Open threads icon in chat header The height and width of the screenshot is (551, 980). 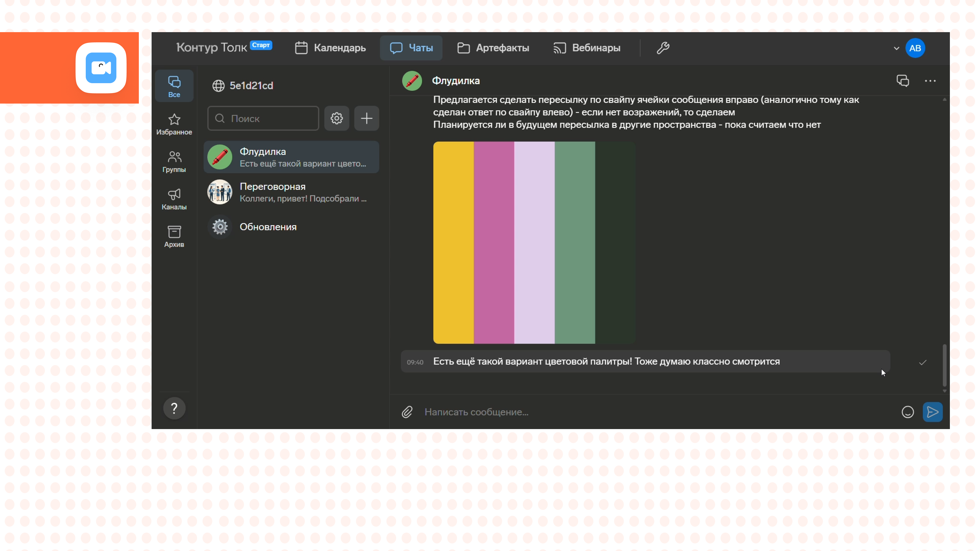[902, 81]
